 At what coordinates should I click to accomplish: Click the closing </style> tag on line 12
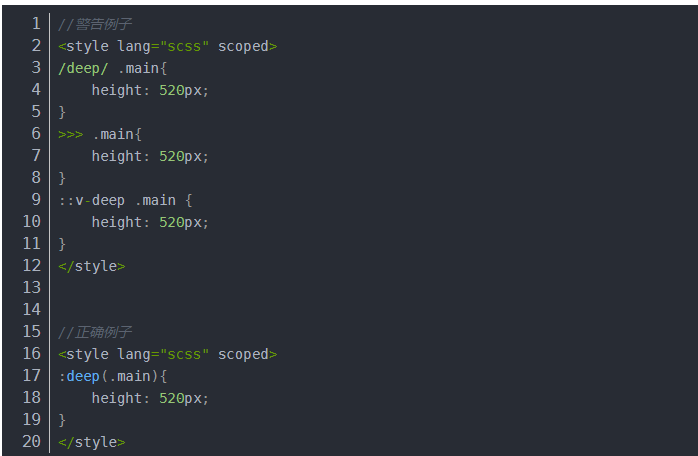click(92, 266)
